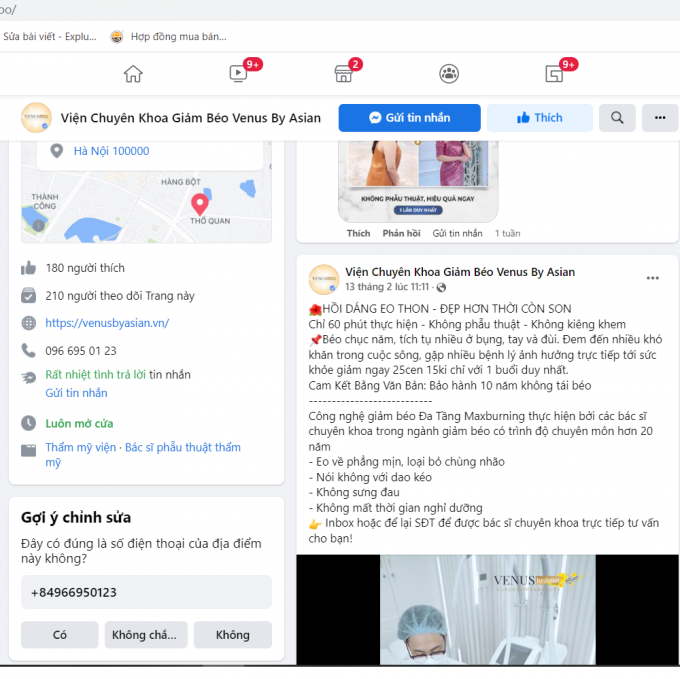Open the Venus video thumbnail in post

[487, 610]
